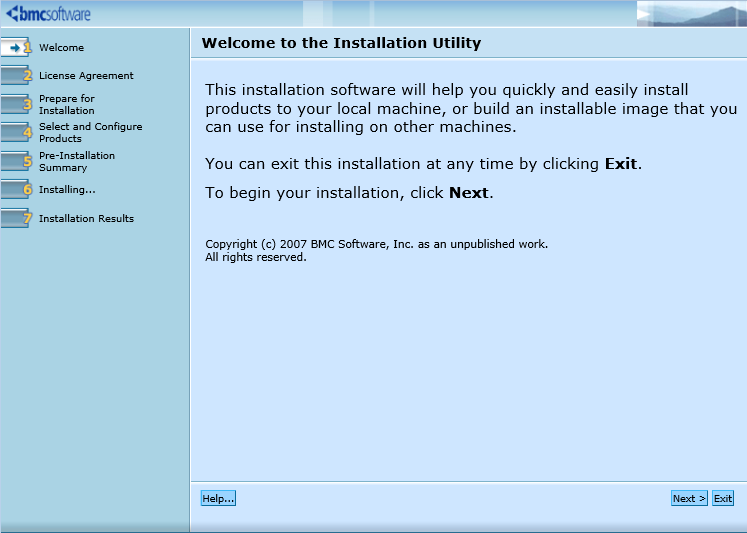
Task: Select step 3 icon beside Prepare for Installation
Action: tap(16, 104)
